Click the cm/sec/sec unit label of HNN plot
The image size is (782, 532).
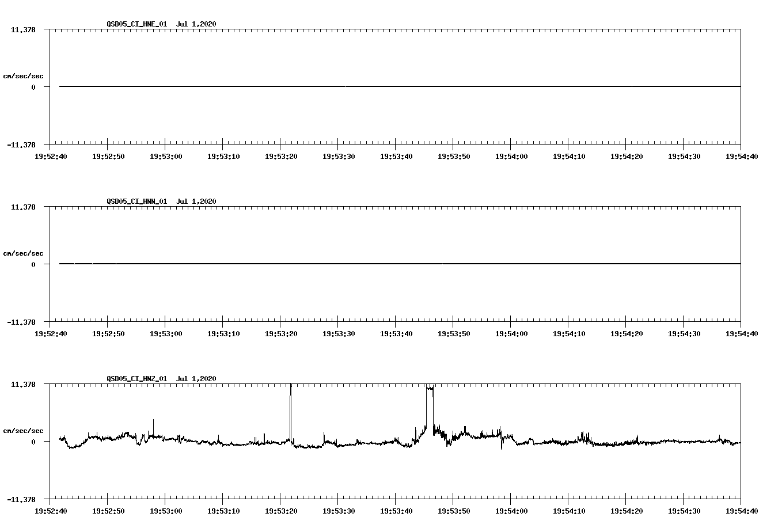click(x=23, y=253)
